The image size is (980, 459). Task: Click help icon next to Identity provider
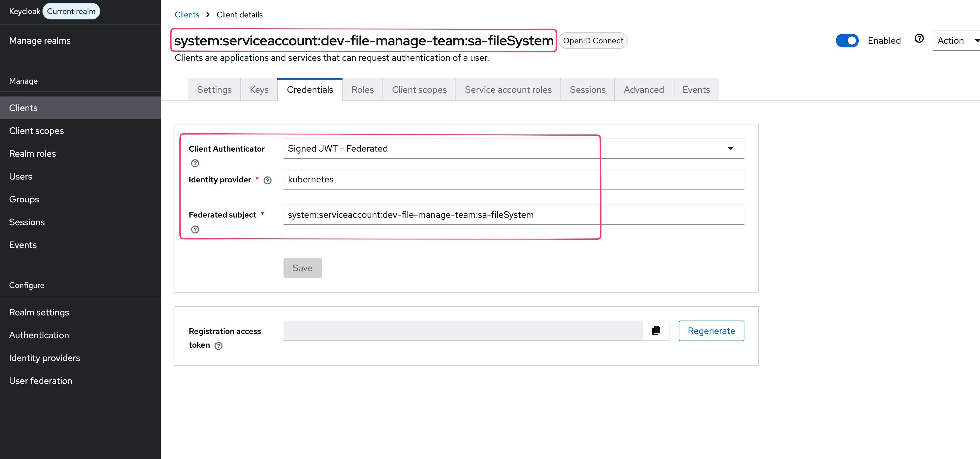tap(268, 180)
